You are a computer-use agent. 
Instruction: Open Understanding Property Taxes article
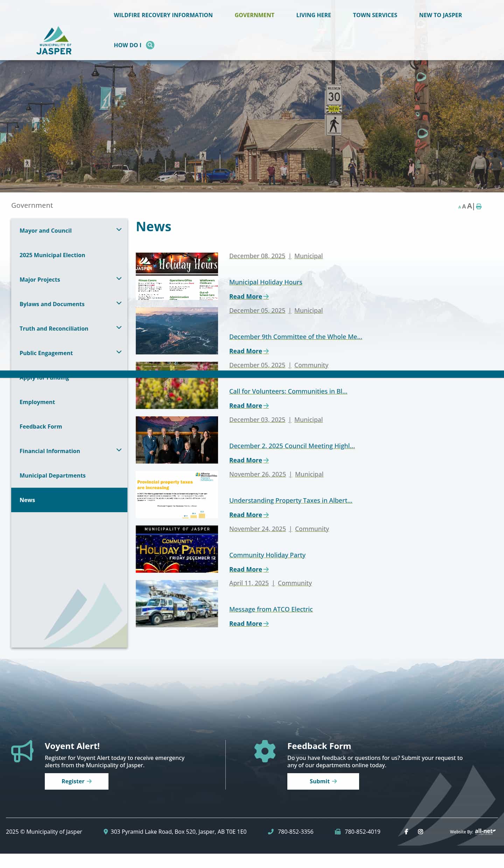pyautogui.click(x=291, y=500)
